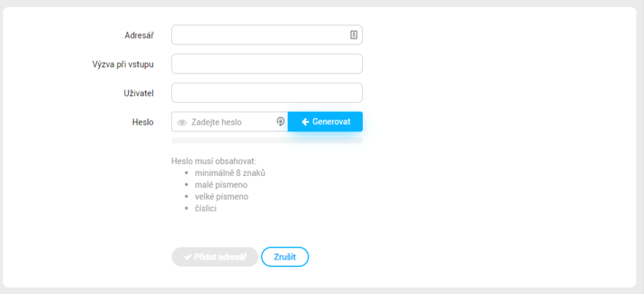This screenshot has height=294, width=644.
Task: Focus the Adresář text input
Action: point(267,35)
